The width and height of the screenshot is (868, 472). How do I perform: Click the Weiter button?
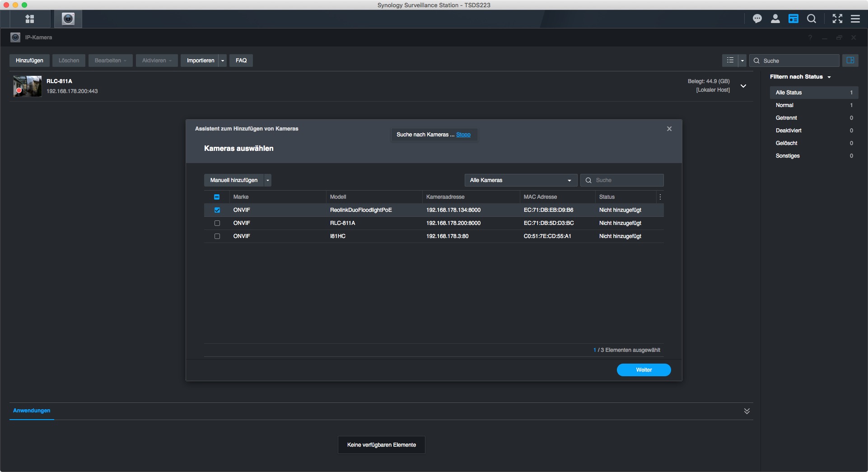click(x=644, y=370)
